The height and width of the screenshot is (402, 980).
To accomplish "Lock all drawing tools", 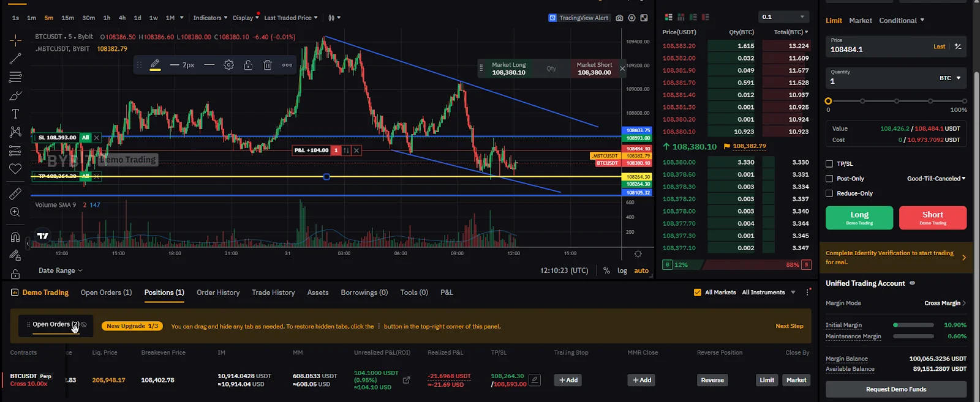I will pos(15,274).
